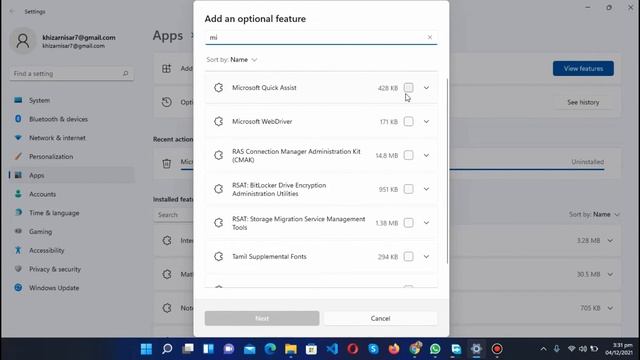This screenshot has height=360, width=640.
Task: Open Task View on the taskbar
Action: click(188, 349)
